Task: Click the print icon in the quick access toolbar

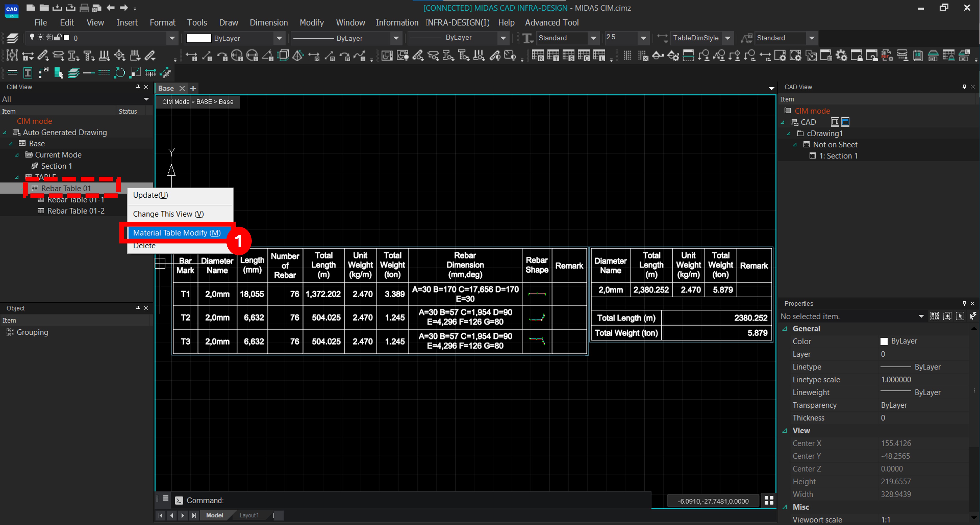Action: (84, 8)
